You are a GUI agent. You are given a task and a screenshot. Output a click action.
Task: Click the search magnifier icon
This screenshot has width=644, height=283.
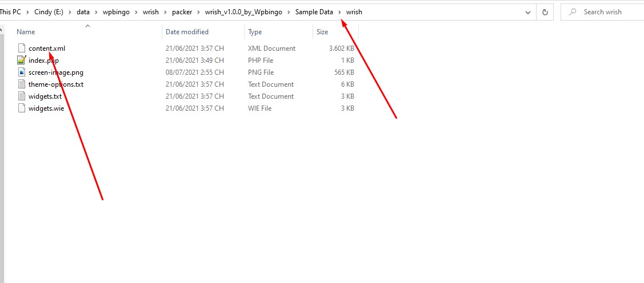pos(573,12)
